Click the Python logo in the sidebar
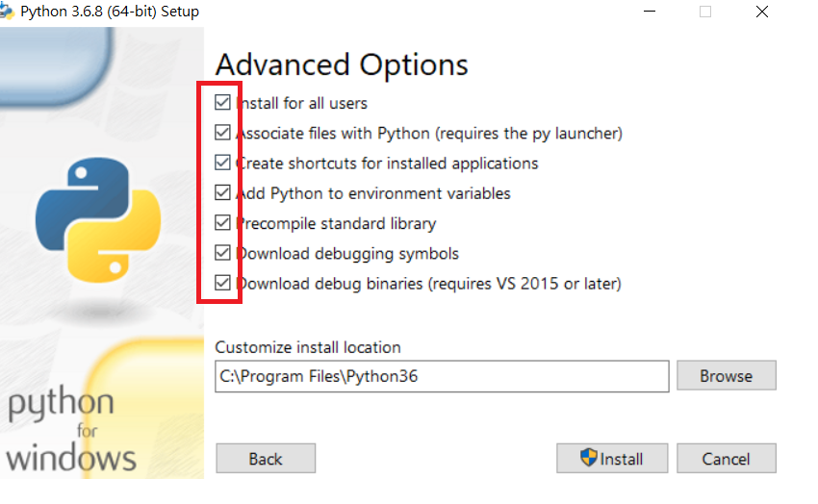Screen dimensions: 818x504 98,220
